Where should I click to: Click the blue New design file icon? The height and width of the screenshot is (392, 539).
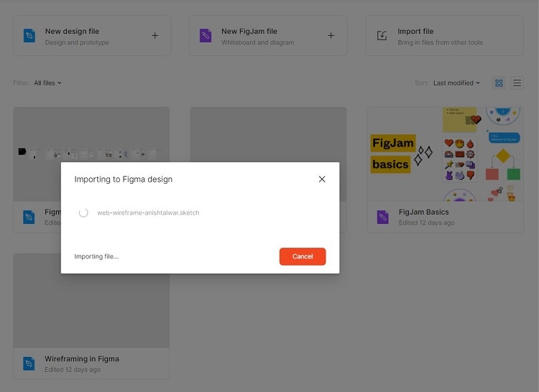pos(29,36)
